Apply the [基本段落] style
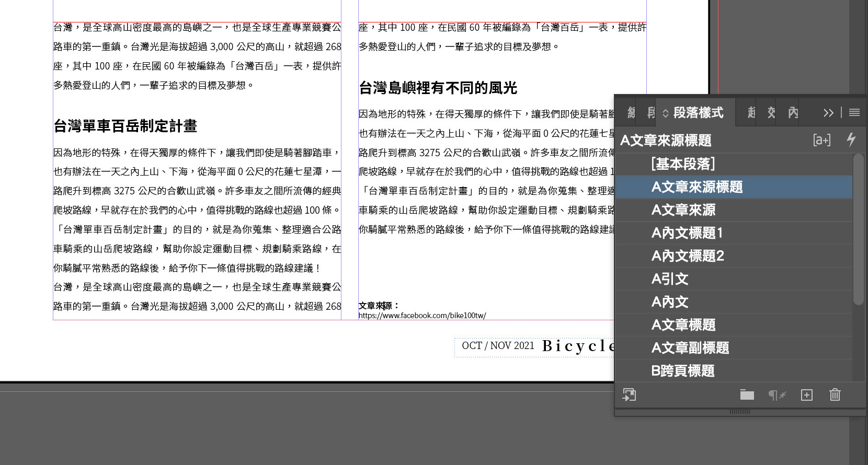The image size is (868, 465). point(683,164)
